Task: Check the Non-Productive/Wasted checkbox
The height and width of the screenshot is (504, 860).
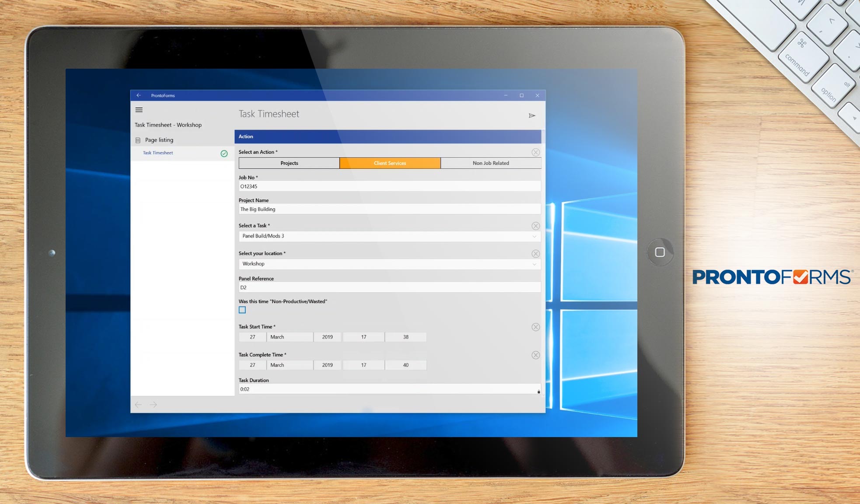Action: [242, 310]
